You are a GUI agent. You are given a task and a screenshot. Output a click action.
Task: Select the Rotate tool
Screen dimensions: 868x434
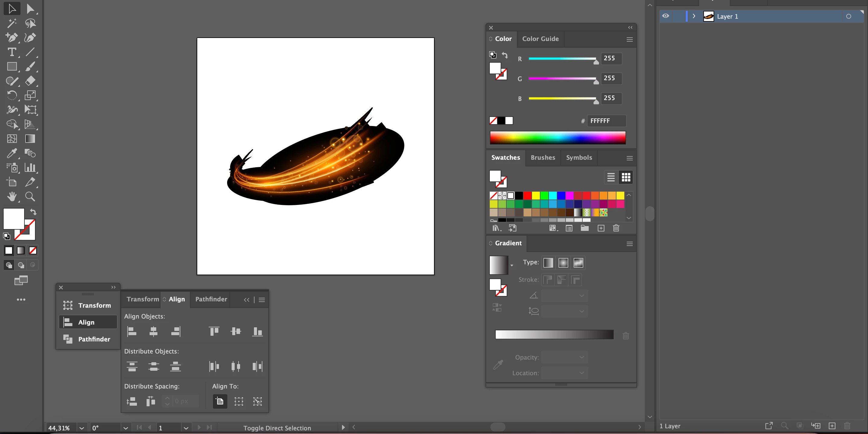[12, 95]
